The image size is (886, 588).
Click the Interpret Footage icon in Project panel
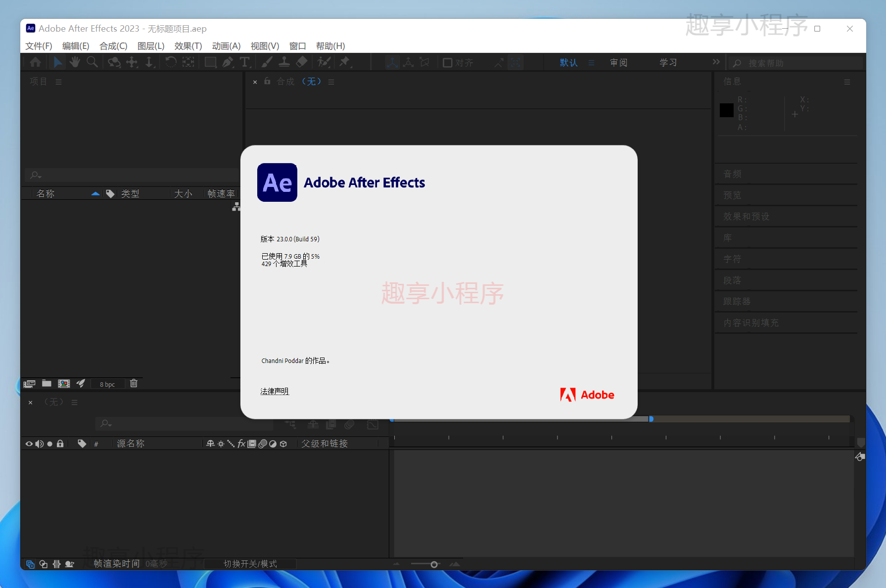point(29,384)
